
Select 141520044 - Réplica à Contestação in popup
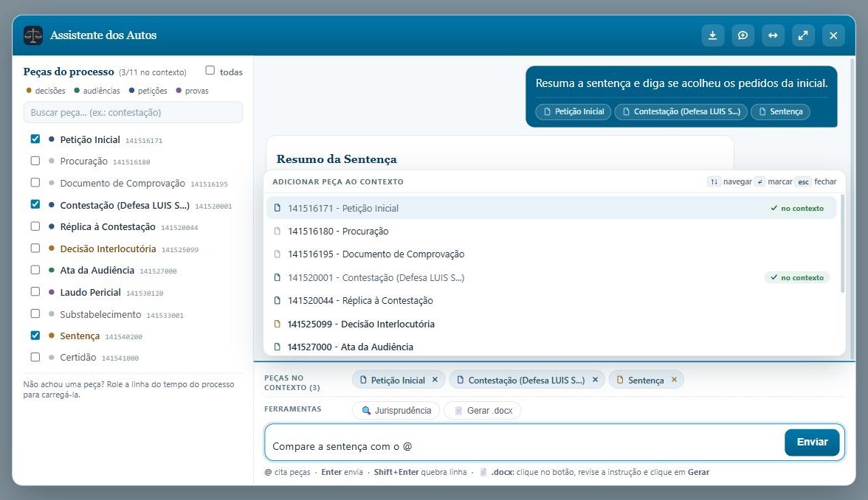[551, 300]
